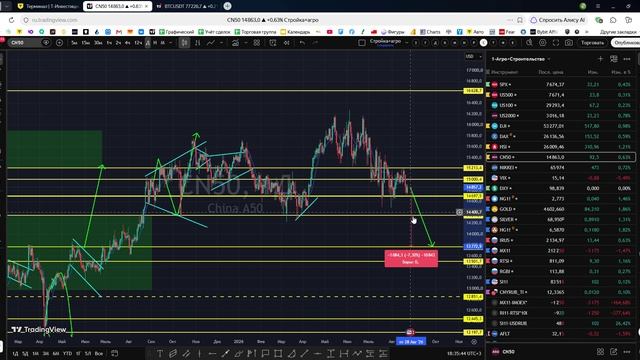640x360 pixels.
Task: Select the 5-minute timeframe
Action: (74, 43)
